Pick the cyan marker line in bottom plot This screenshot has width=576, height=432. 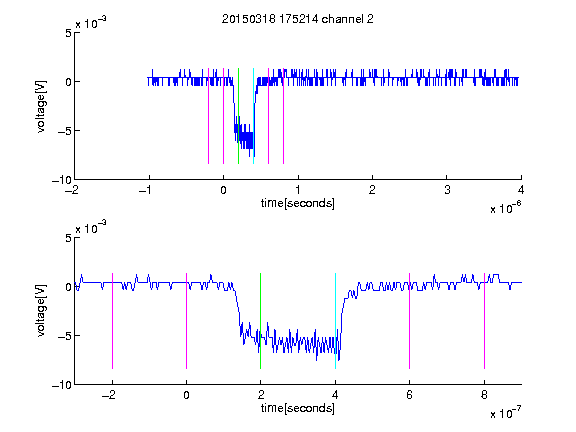(x=335, y=321)
